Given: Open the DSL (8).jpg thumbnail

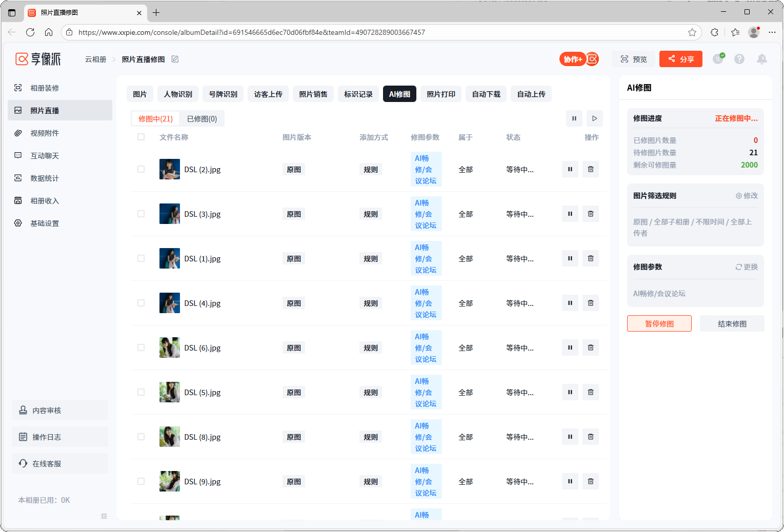Looking at the screenshot, I should (170, 437).
